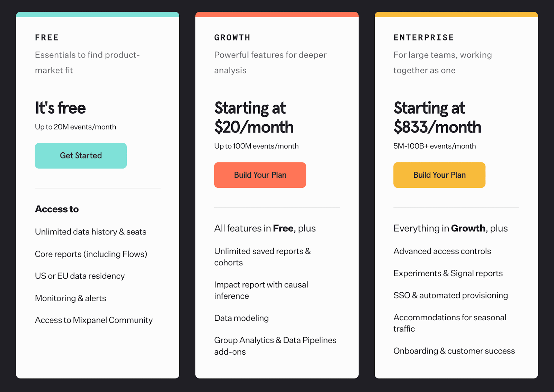Click Onboarding & customer success
Image resolution: width=554 pixels, height=392 pixels.
coord(454,351)
